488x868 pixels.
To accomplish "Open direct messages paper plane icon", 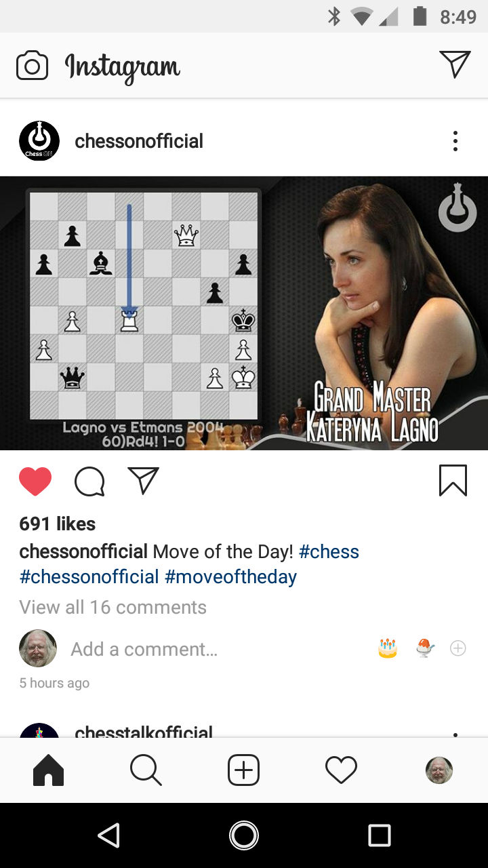I will (455, 64).
